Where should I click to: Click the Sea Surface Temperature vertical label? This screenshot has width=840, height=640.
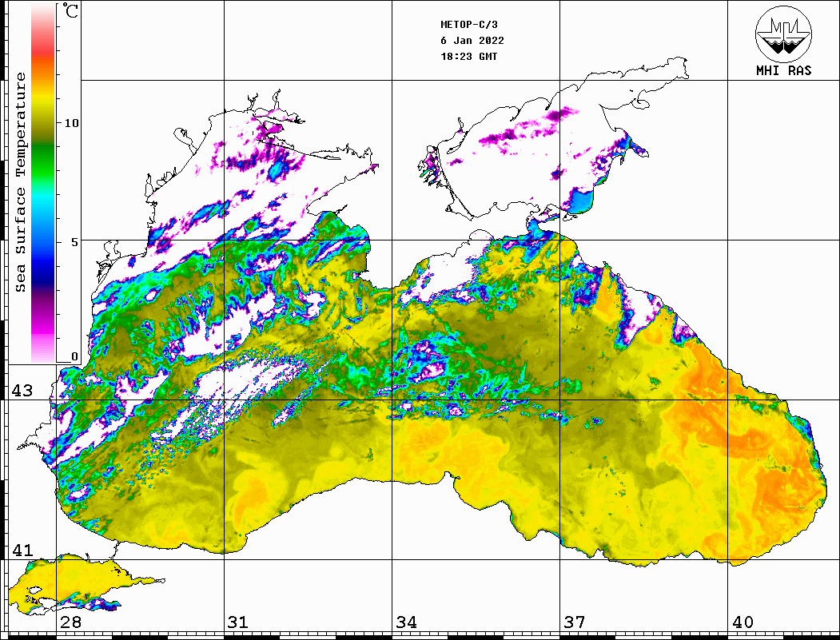pyautogui.click(x=20, y=182)
